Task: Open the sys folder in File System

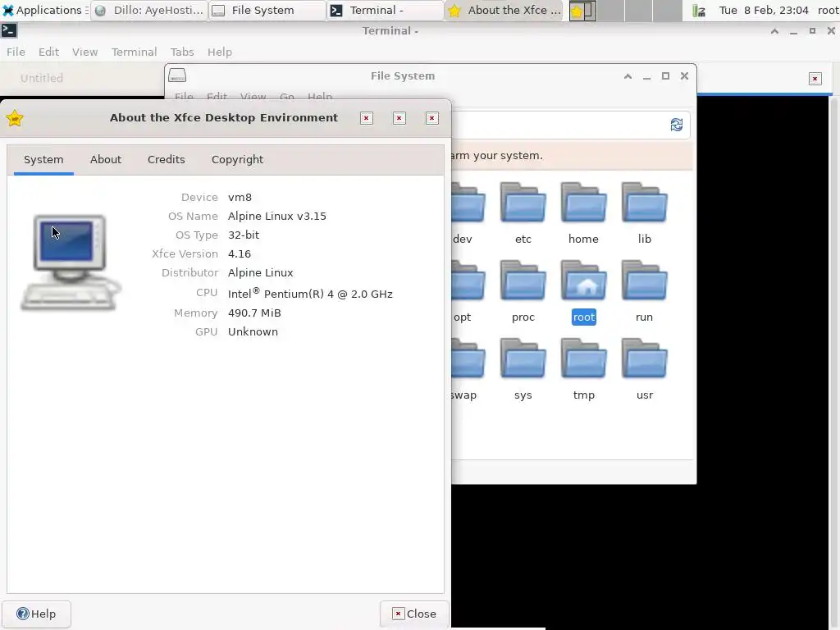Action: tap(523, 358)
